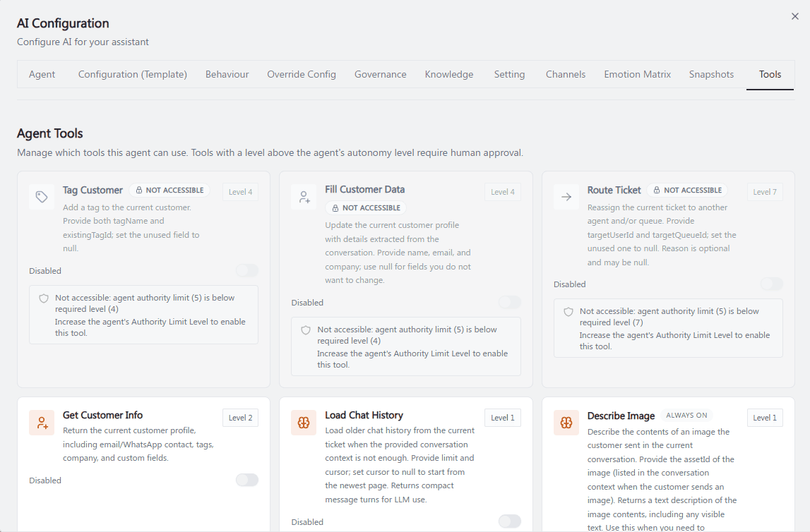The width and height of the screenshot is (810, 532).
Task: Select the Tools tab
Action: point(770,74)
